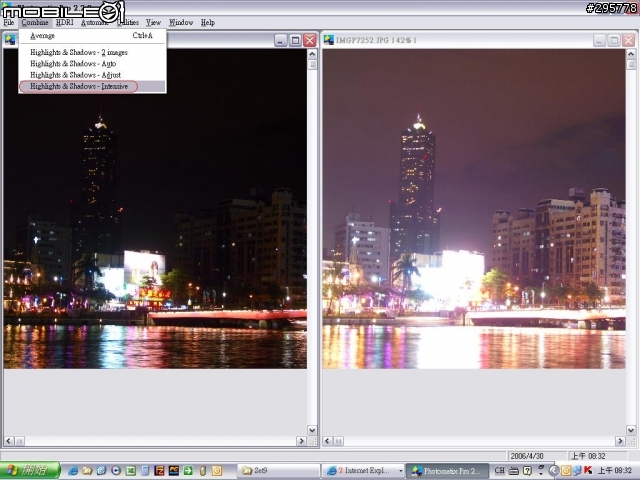The height and width of the screenshot is (480, 640).
Task: Select Highlights & Shadows - Adjust
Action: coord(92,75)
